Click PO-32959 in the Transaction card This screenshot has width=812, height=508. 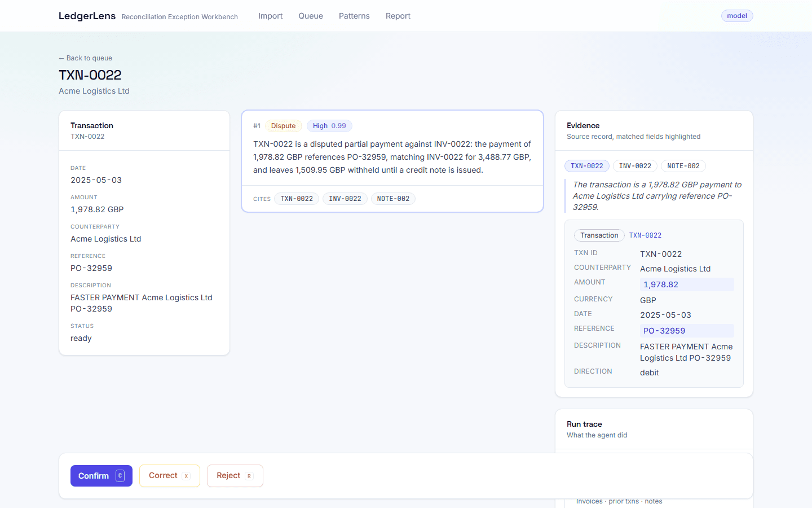(x=91, y=268)
